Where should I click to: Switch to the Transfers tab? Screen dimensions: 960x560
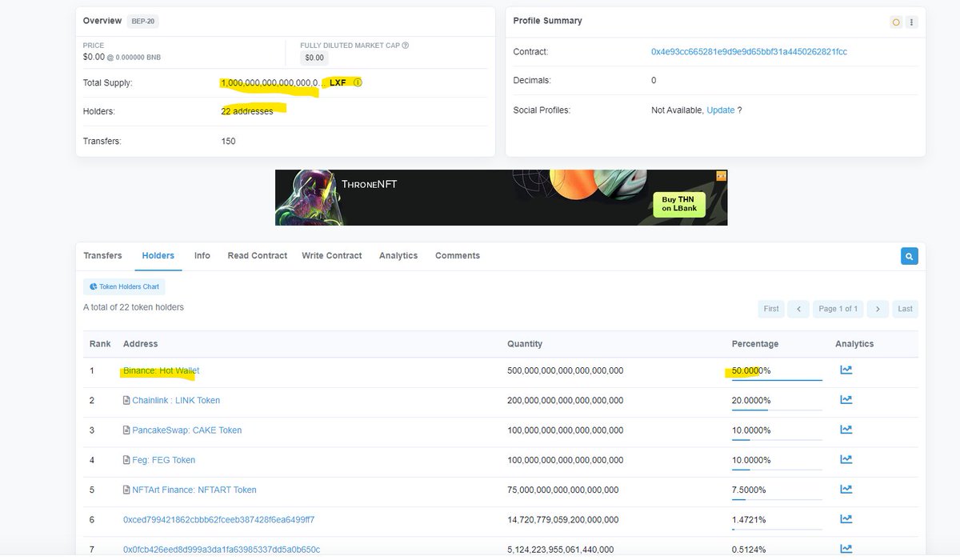[x=102, y=255]
